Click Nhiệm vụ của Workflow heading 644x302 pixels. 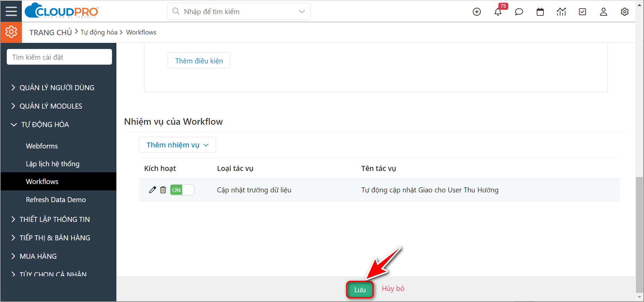click(x=173, y=121)
